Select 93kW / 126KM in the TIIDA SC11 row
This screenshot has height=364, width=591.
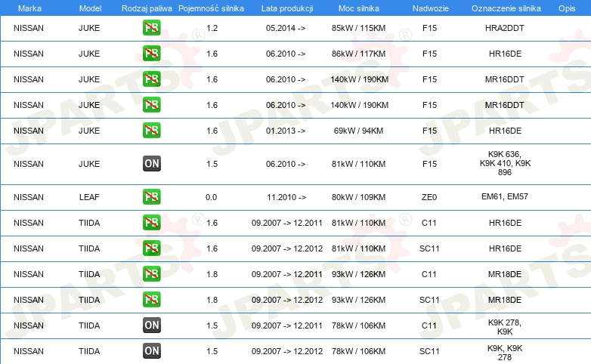click(358, 299)
